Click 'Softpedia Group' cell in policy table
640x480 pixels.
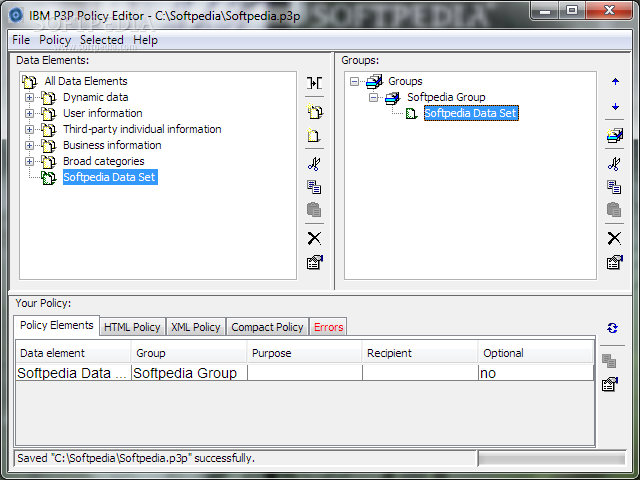click(x=189, y=373)
